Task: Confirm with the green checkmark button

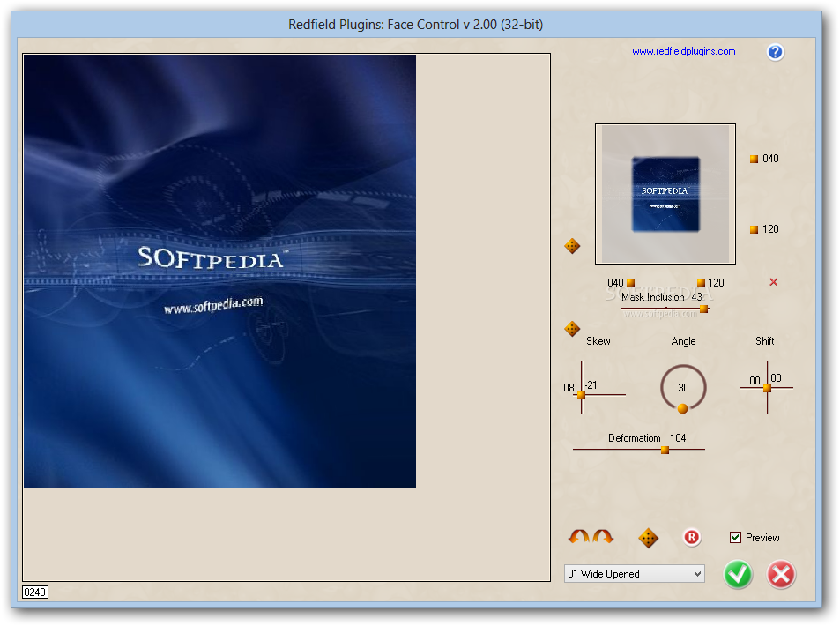Action: pos(739,575)
